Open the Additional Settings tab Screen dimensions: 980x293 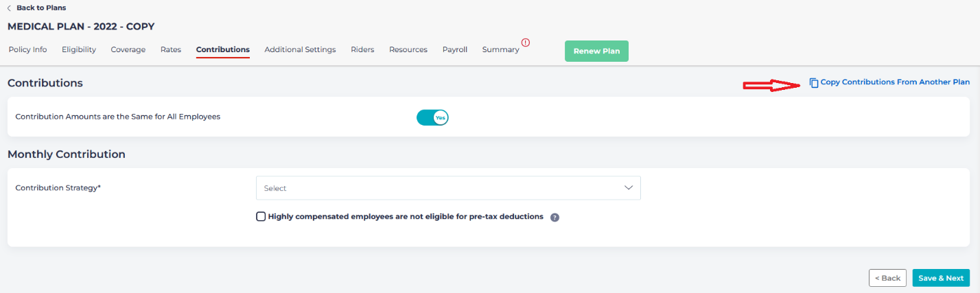[300, 49]
